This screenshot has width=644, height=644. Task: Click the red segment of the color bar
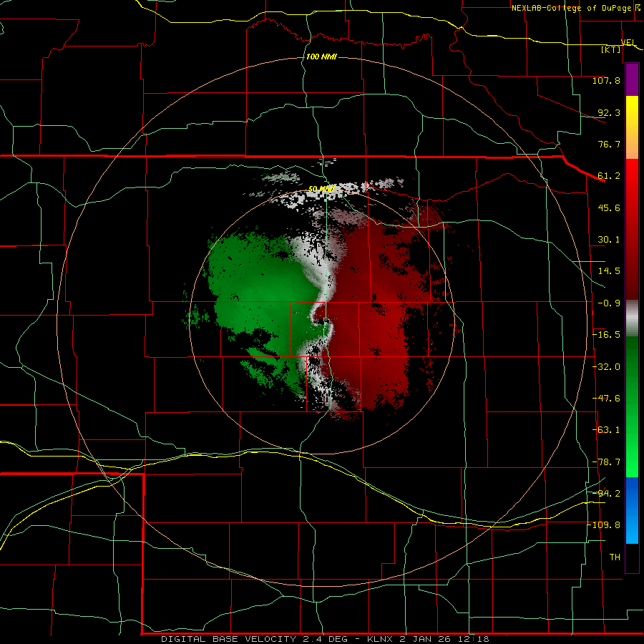632,229
